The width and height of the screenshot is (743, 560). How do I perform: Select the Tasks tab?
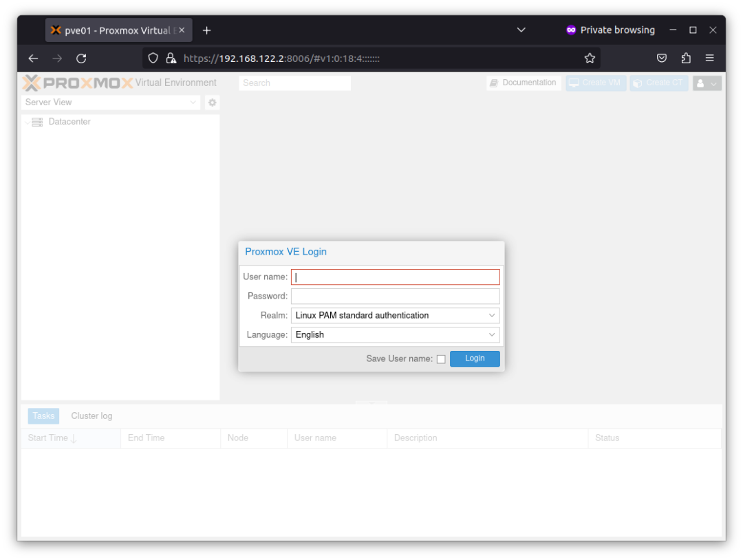pos(43,416)
